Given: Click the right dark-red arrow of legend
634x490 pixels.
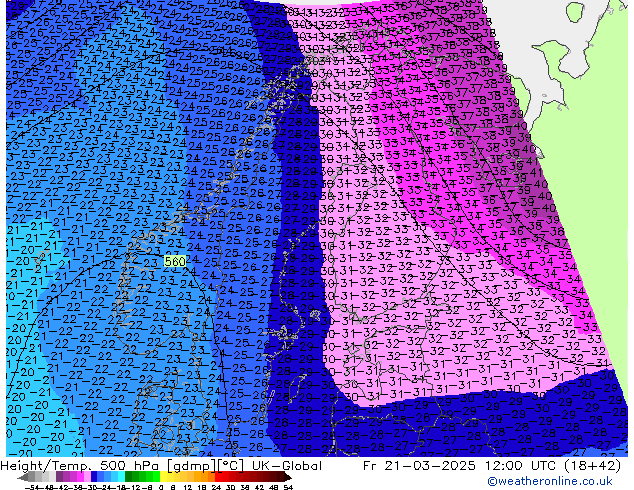Looking at the screenshot, I should pyautogui.click(x=287, y=478).
